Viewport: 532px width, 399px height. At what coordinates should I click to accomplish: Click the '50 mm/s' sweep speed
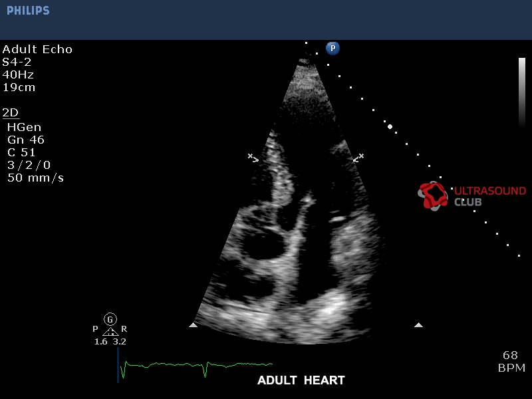[35, 178]
